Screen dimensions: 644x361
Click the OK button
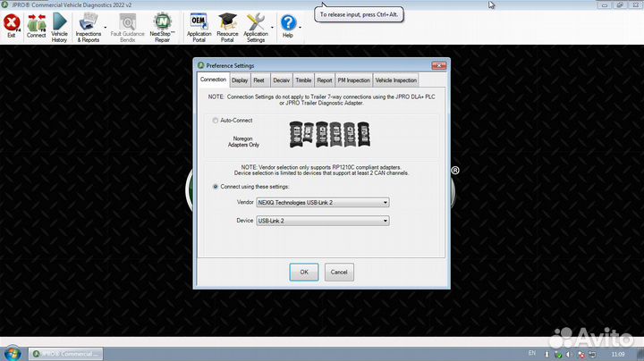click(x=304, y=272)
